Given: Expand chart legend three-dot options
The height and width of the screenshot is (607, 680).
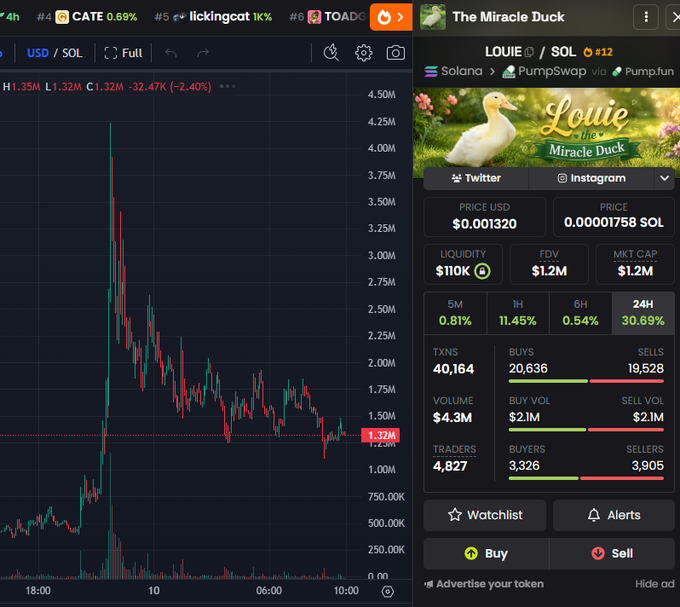Looking at the screenshot, I should pyautogui.click(x=227, y=86).
